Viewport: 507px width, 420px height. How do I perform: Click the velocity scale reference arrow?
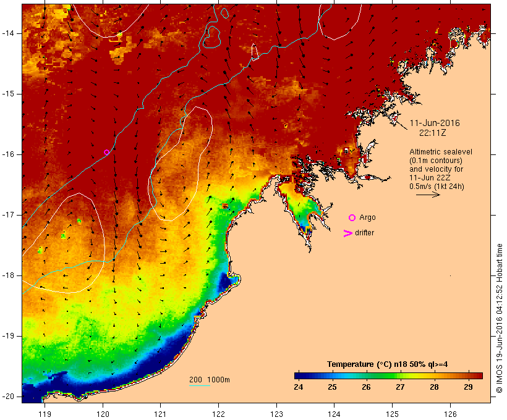click(x=428, y=195)
